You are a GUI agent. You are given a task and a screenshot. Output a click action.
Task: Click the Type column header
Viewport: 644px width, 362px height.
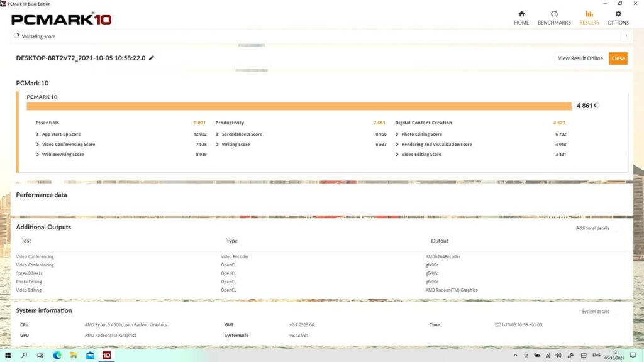pyautogui.click(x=231, y=241)
